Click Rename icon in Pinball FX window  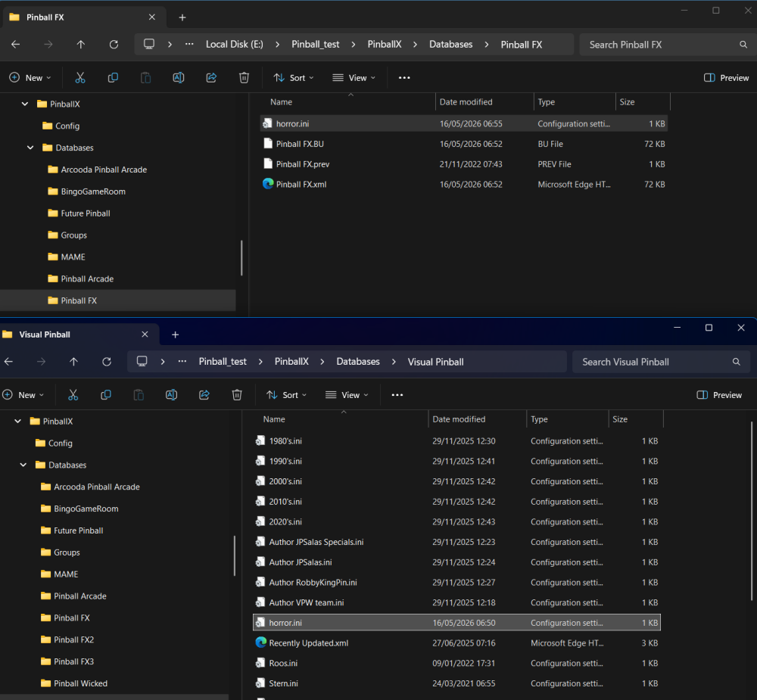click(179, 78)
